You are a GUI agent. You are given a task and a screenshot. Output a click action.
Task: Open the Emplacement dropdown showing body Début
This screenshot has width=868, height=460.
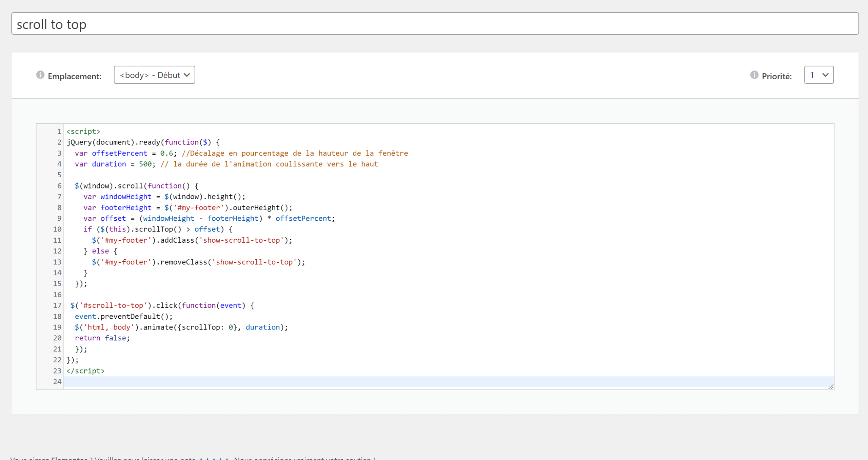click(x=154, y=75)
